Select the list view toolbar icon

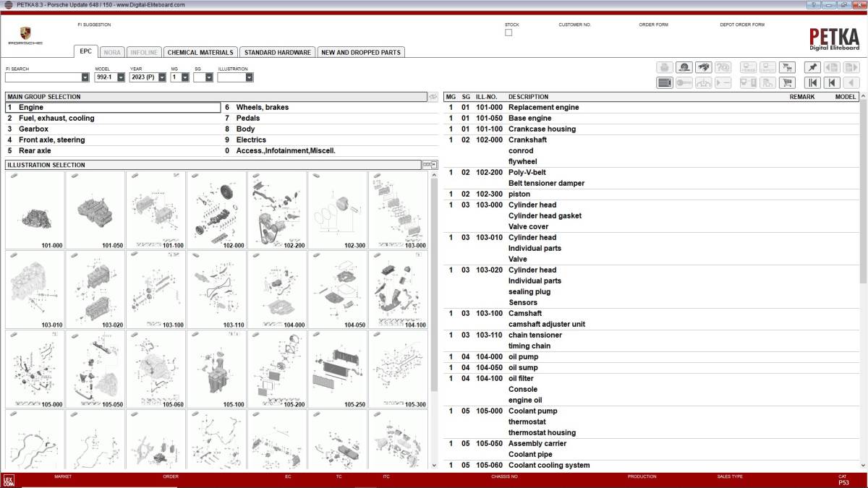(665, 82)
